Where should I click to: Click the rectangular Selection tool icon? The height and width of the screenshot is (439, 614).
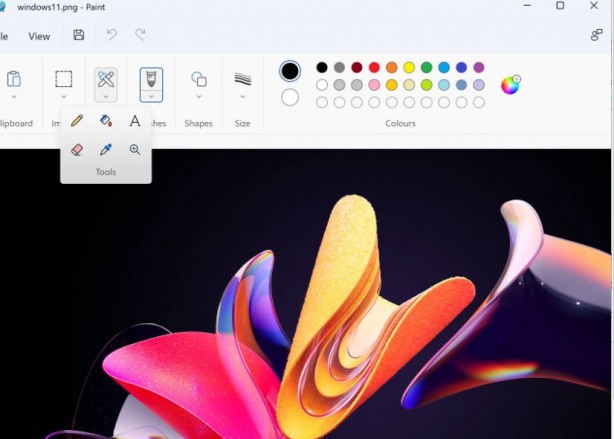point(63,79)
